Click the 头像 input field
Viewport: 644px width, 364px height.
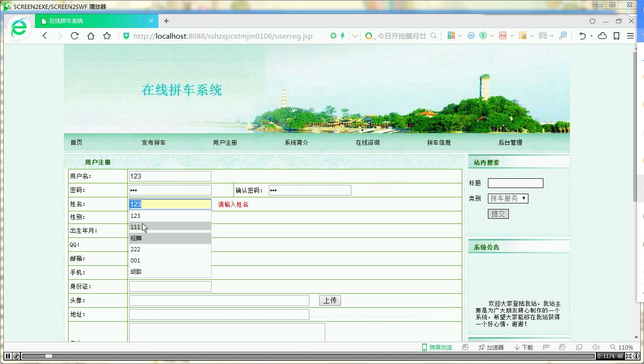pos(219,300)
